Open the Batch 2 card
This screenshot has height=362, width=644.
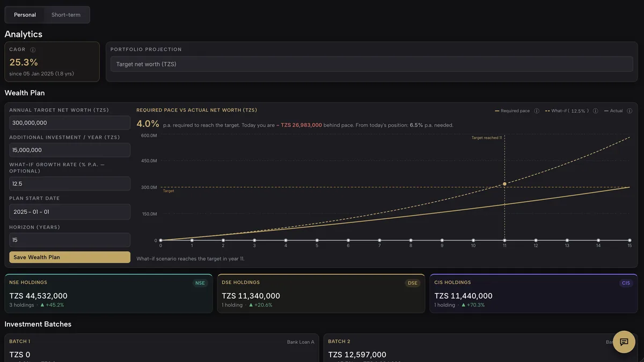481,348
